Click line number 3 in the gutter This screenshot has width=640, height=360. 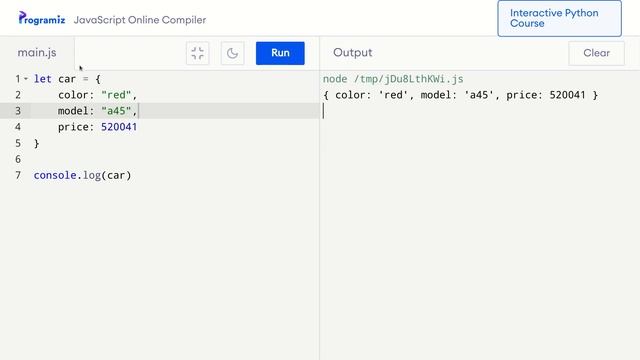pos(18,111)
